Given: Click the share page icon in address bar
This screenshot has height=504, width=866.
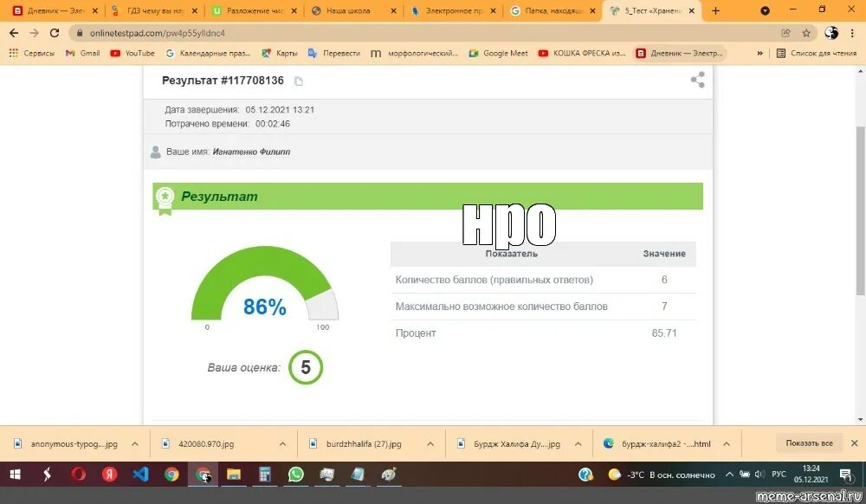Looking at the screenshot, I should [x=786, y=33].
